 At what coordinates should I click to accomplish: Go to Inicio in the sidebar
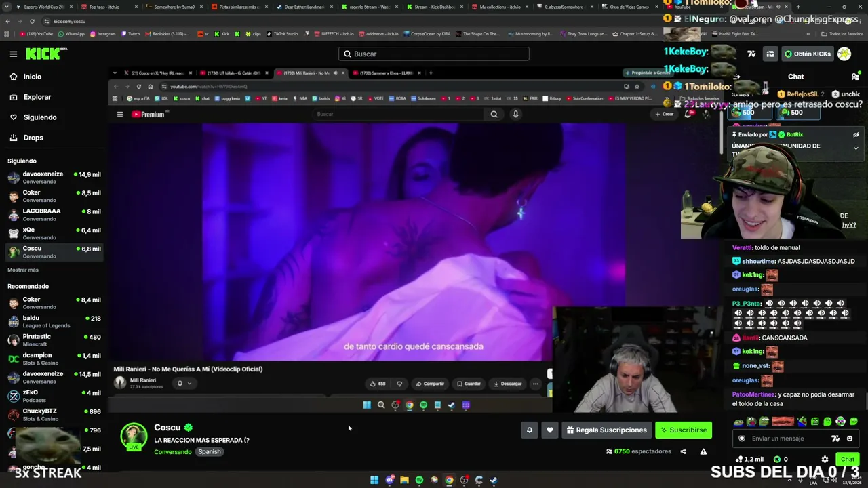[x=33, y=77]
